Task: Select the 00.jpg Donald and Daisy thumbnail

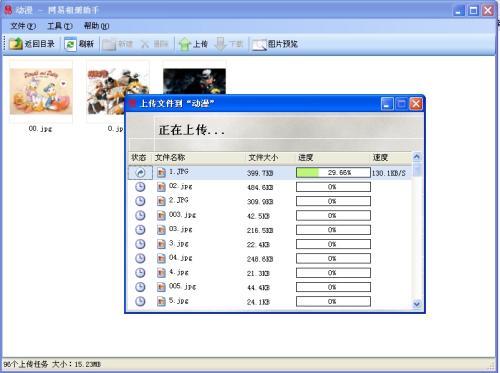Action: (x=41, y=91)
